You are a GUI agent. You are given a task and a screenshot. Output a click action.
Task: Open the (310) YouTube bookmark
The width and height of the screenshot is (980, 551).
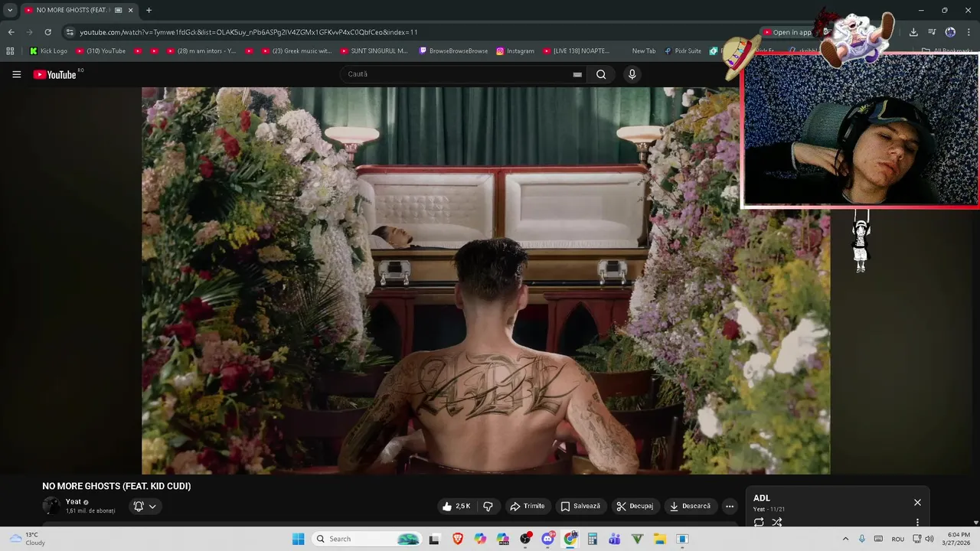(x=100, y=51)
